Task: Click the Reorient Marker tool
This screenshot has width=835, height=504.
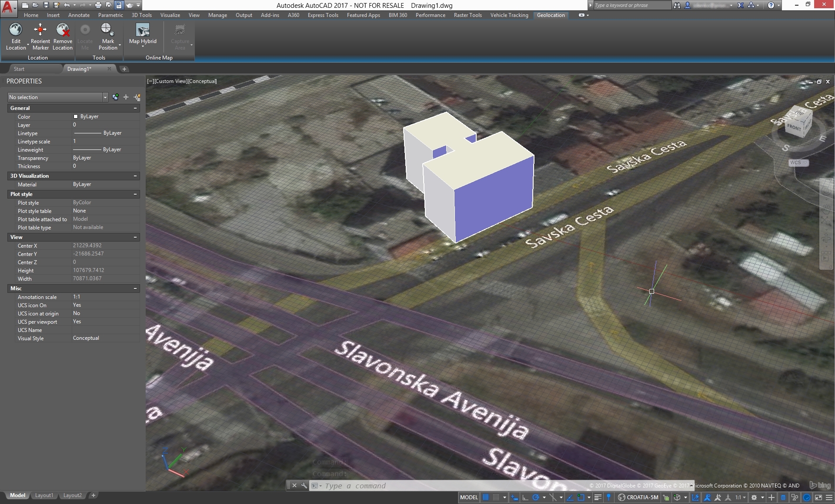Action: (x=40, y=30)
